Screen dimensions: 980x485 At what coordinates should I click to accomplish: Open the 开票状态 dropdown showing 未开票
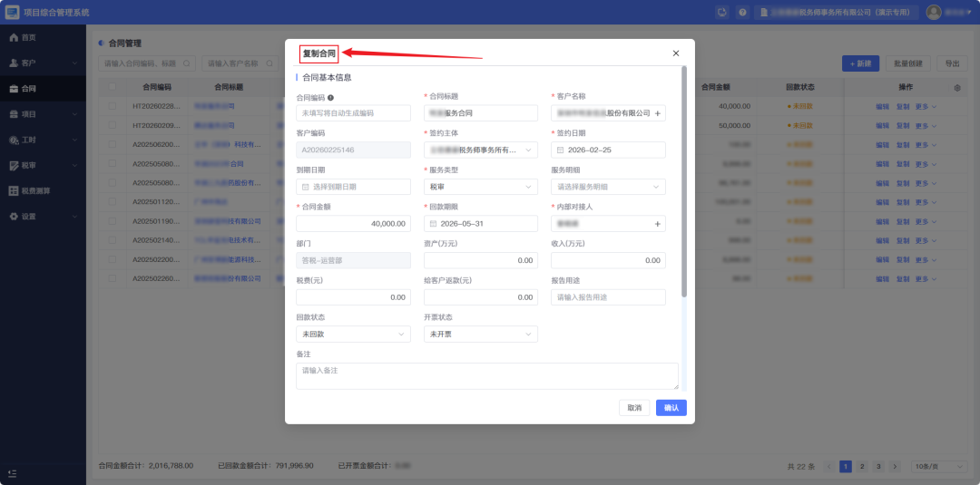(481, 334)
